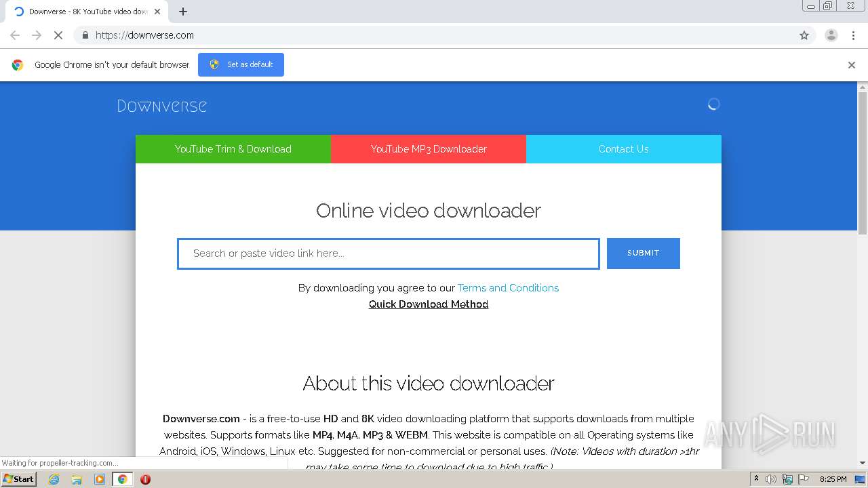Open the clock showing 8:25 PM
The height and width of the screenshot is (488, 868).
833,479
